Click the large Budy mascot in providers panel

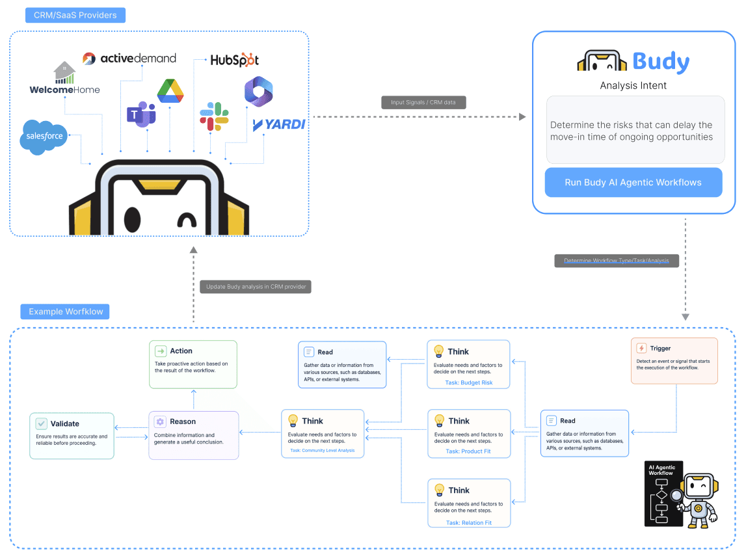[159, 198]
